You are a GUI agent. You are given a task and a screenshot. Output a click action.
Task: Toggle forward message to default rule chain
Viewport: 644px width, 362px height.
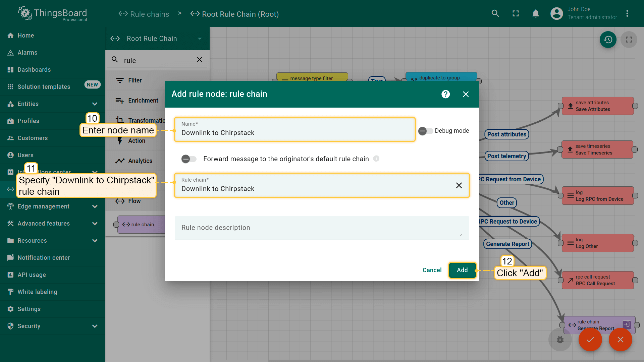pyautogui.click(x=189, y=159)
